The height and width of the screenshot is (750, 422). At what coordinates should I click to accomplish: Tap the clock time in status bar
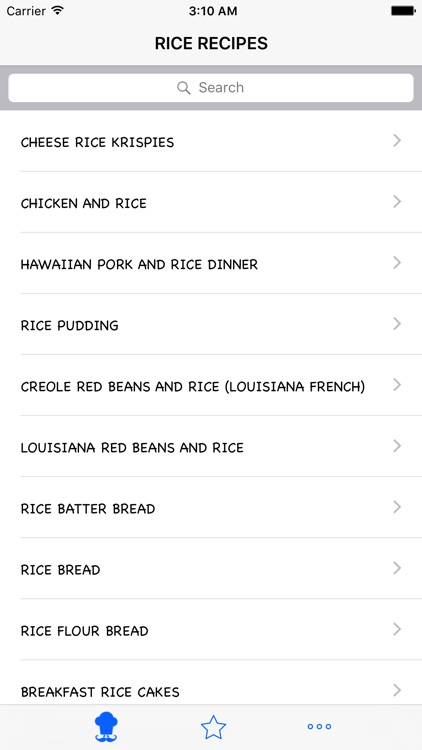pyautogui.click(x=213, y=11)
